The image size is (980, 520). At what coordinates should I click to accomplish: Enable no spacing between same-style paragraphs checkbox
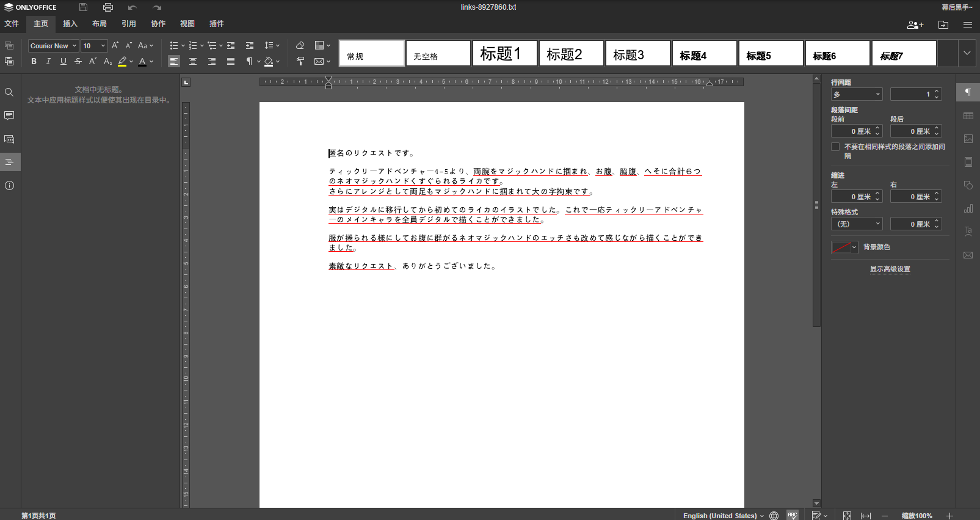pos(835,147)
